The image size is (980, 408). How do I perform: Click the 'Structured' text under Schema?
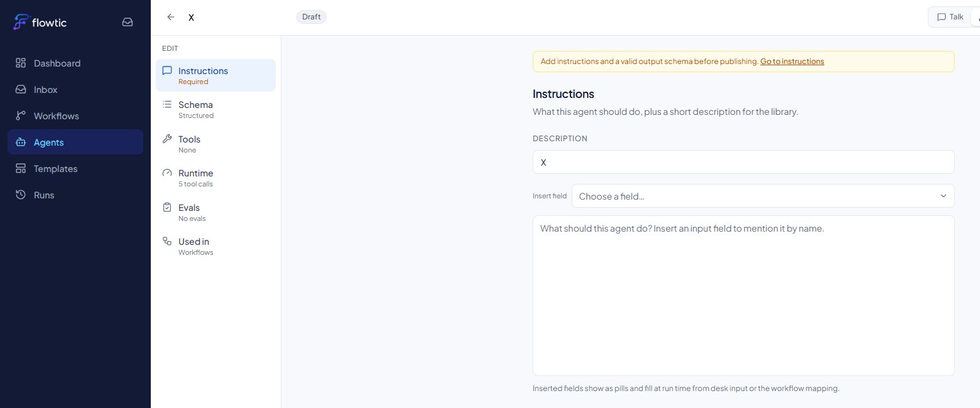[196, 115]
